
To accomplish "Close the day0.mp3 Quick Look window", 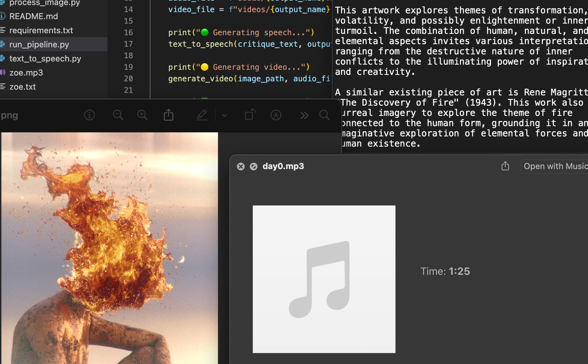I will pyautogui.click(x=240, y=166).
